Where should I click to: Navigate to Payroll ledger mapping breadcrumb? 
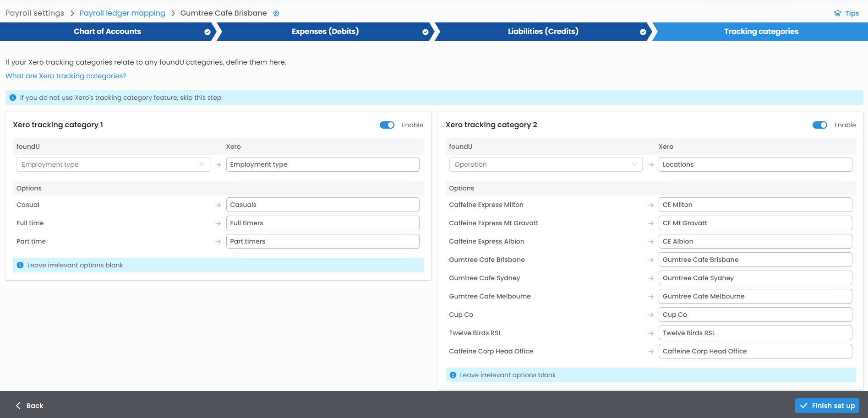click(x=122, y=13)
